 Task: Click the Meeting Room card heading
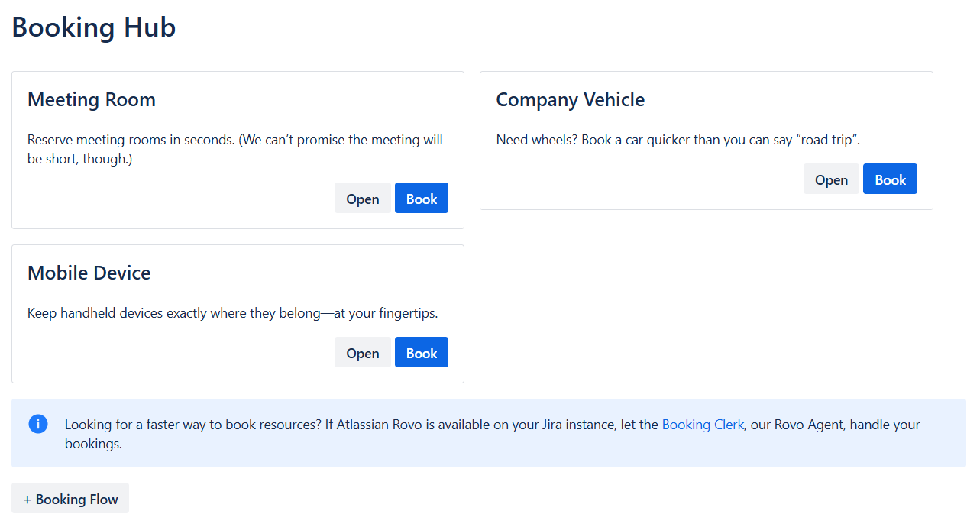pos(92,100)
